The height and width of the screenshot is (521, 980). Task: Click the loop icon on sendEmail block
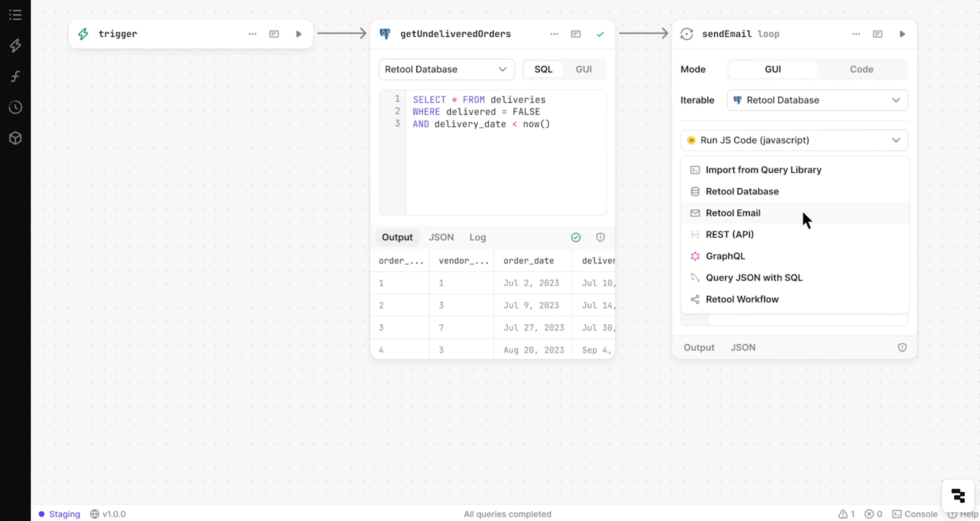[687, 34]
